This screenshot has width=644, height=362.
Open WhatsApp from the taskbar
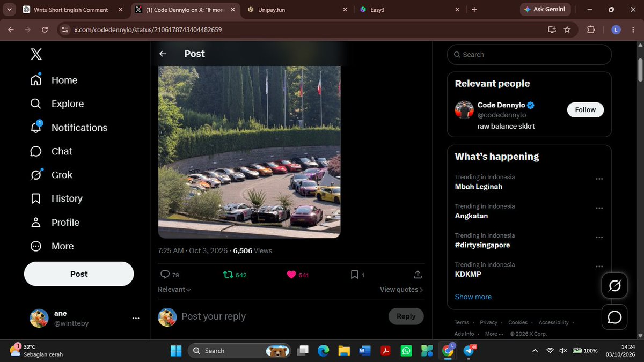pyautogui.click(x=406, y=351)
